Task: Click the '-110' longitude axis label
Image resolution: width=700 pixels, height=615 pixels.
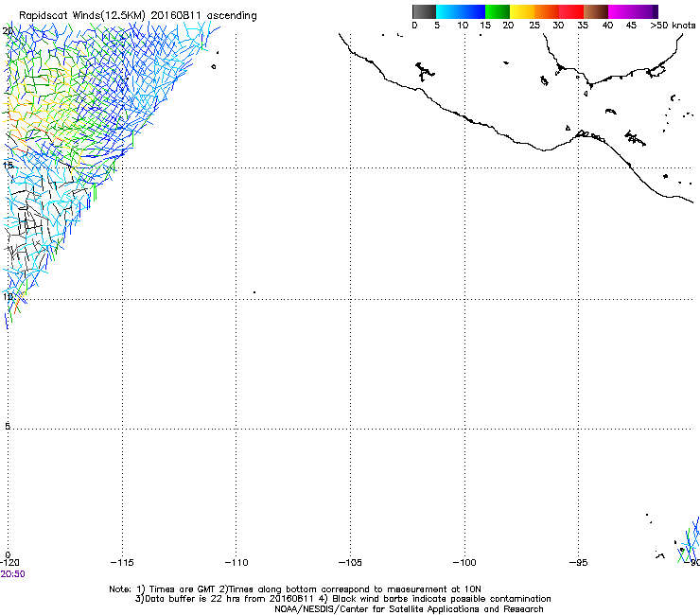Action: (236, 563)
